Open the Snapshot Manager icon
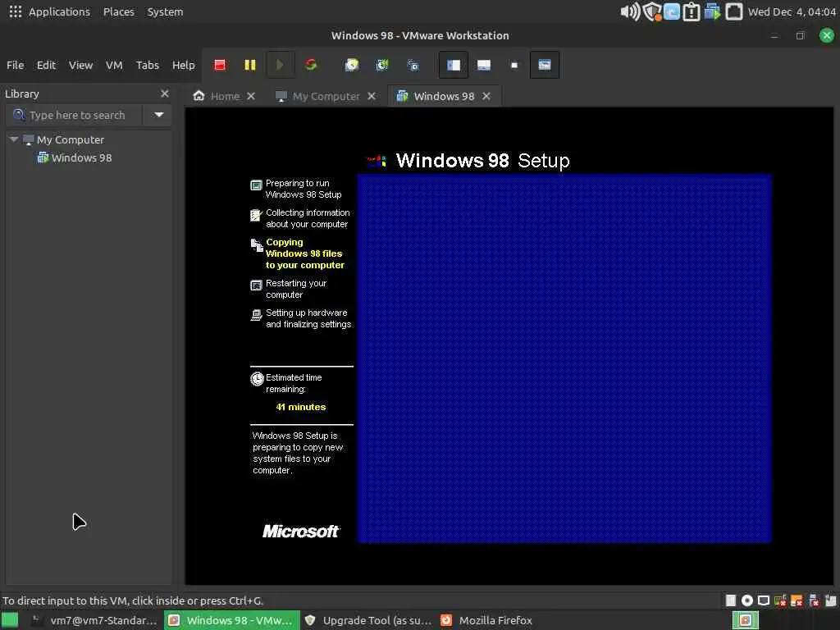 (413, 65)
